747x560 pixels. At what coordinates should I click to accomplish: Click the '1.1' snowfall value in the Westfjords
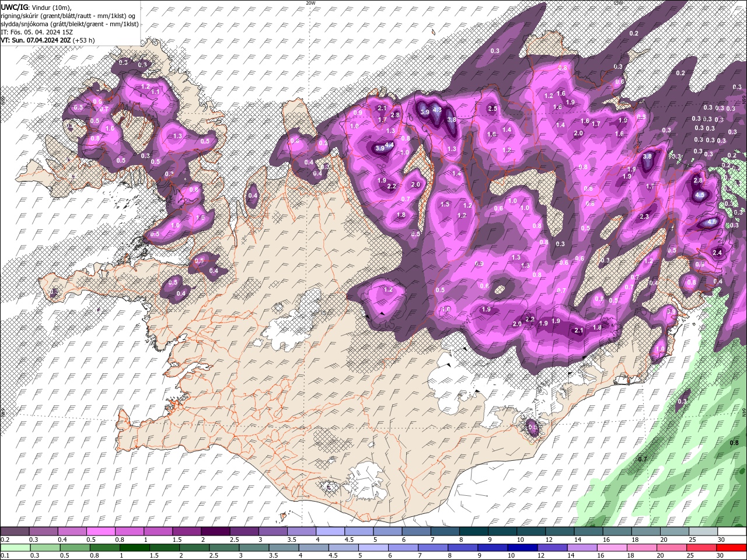[155, 92]
